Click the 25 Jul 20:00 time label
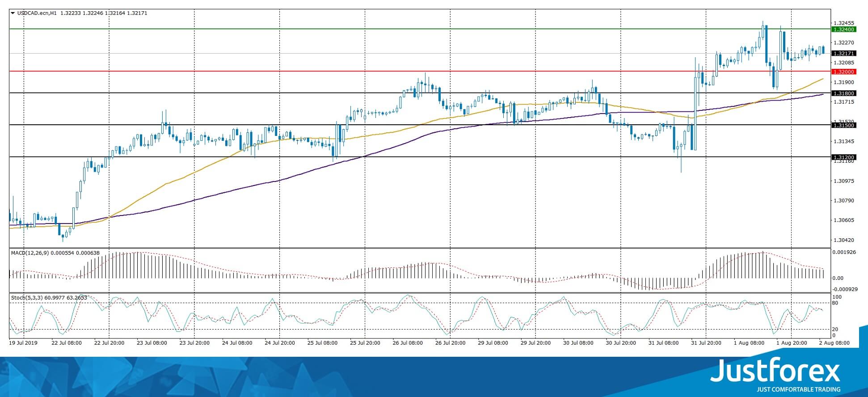Screen dimensions: 868x397 click(365, 343)
